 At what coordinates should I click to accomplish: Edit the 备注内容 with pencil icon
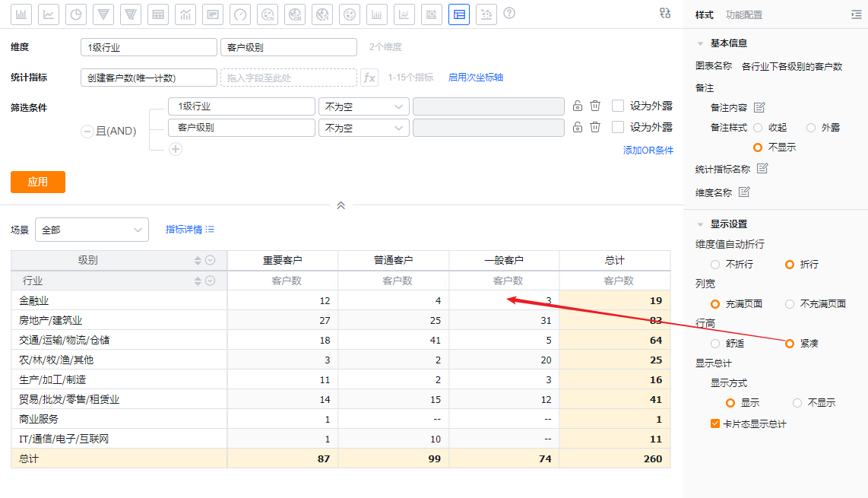(759, 107)
